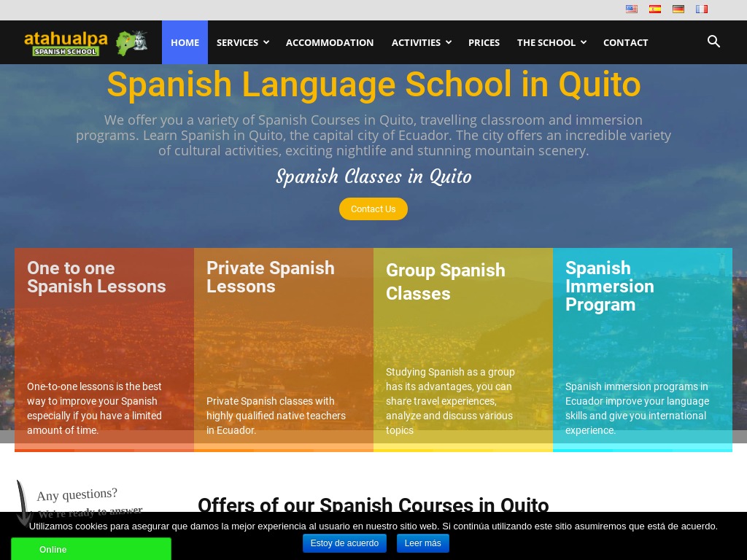Viewport: 747px width, 560px height.
Task: Open the ACCOMMODATION menu item
Action: [330, 42]
